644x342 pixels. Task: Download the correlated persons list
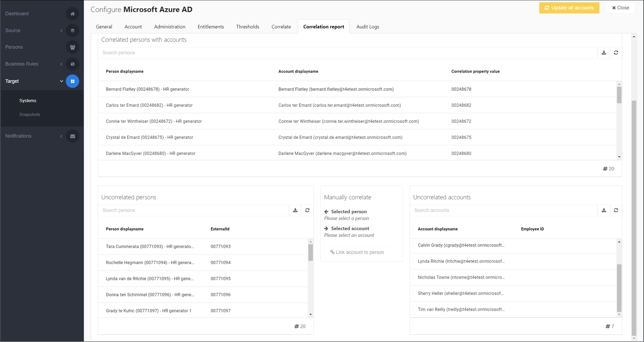click(604, 53)
